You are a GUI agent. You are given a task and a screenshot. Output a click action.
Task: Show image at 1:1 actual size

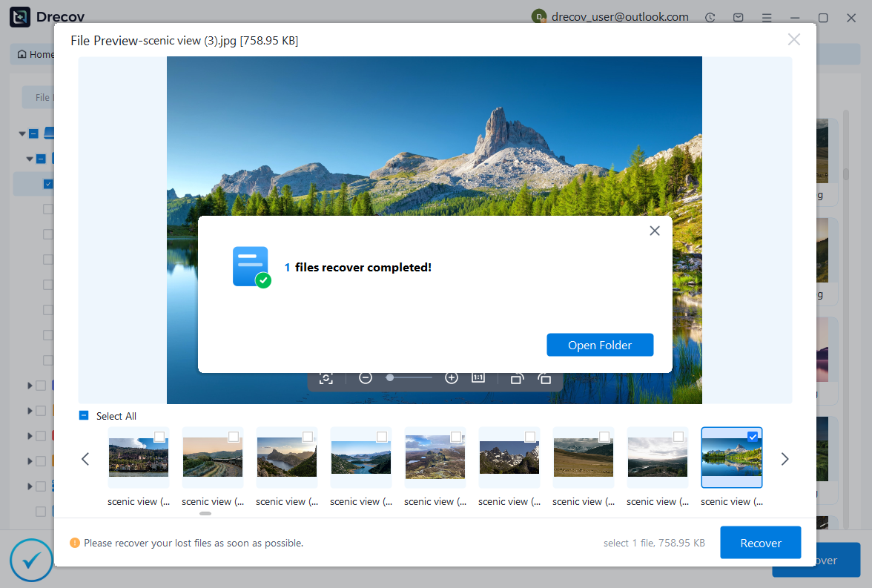coord(478,378)
